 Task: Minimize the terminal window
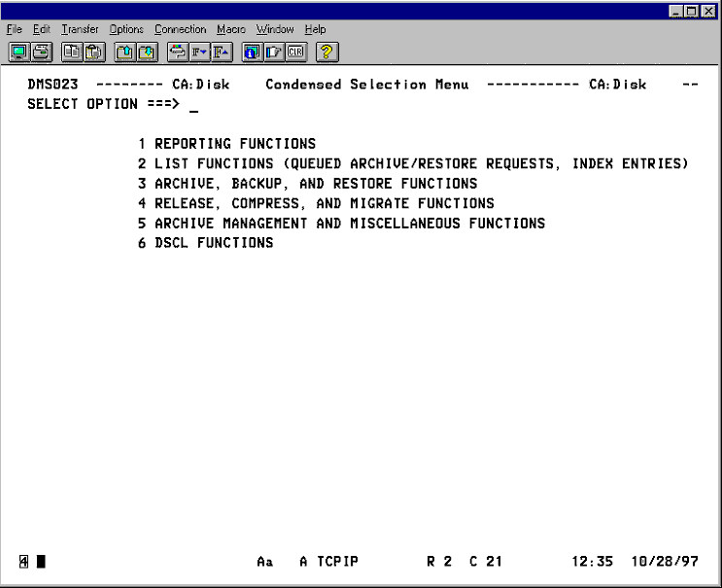pos(676,11)
